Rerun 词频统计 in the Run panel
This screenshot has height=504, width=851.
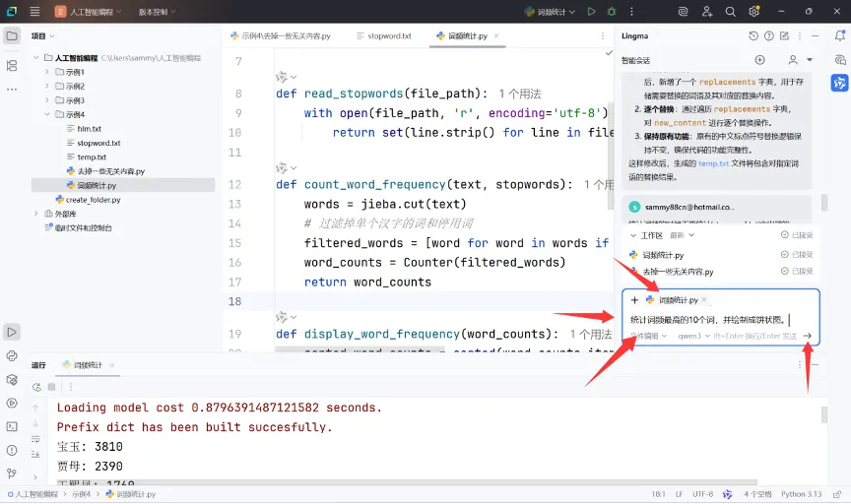[36, 387]
